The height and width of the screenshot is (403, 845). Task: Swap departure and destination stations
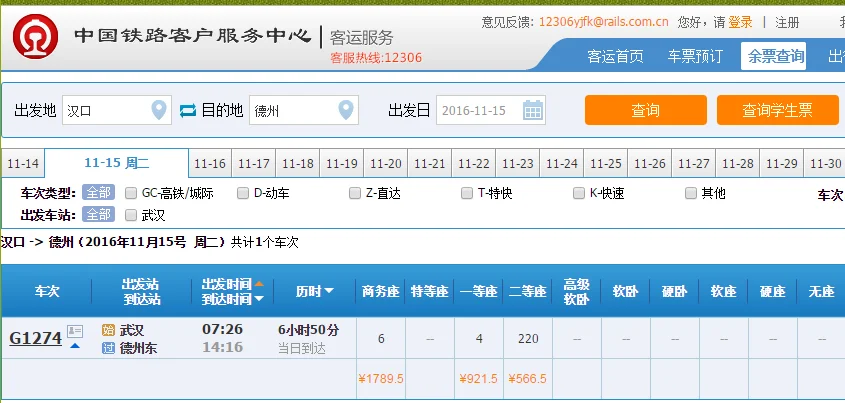[x=188, y=111]
